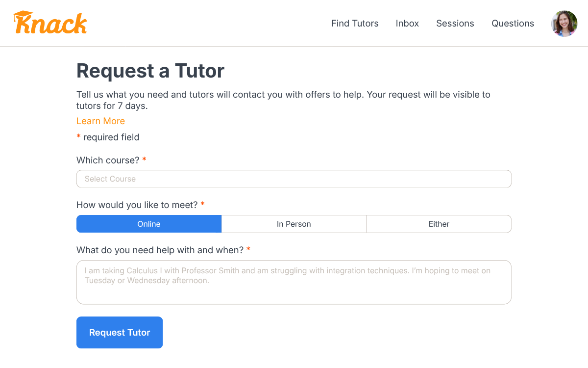Open the Questions section
Image resolution: width=588 pixels, height=368 pixels.
[x=513, y=24]
